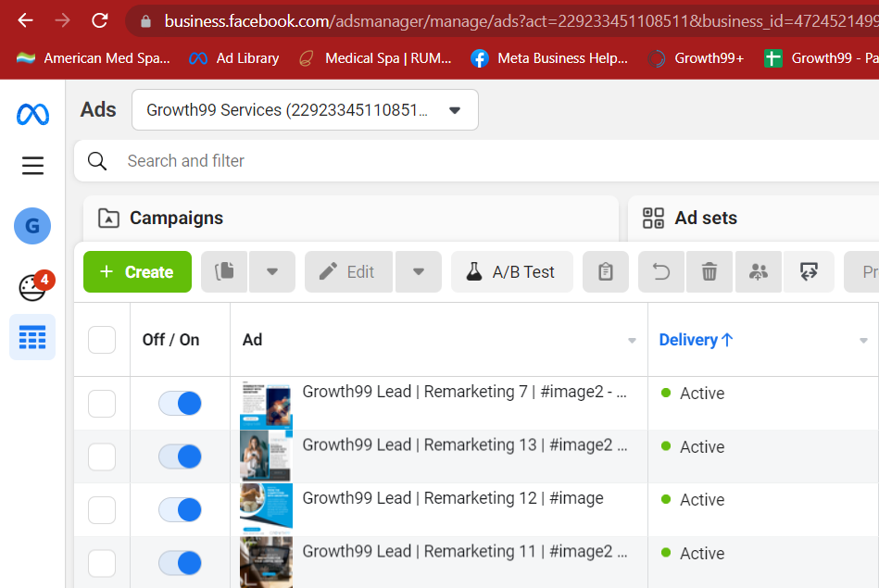
Task: Click the Meta logo icon
Action: (x=32, y=114)
